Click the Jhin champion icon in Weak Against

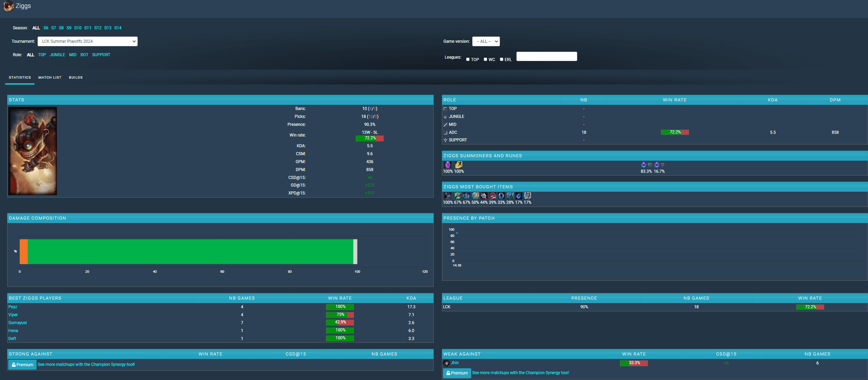pos(446,363)
